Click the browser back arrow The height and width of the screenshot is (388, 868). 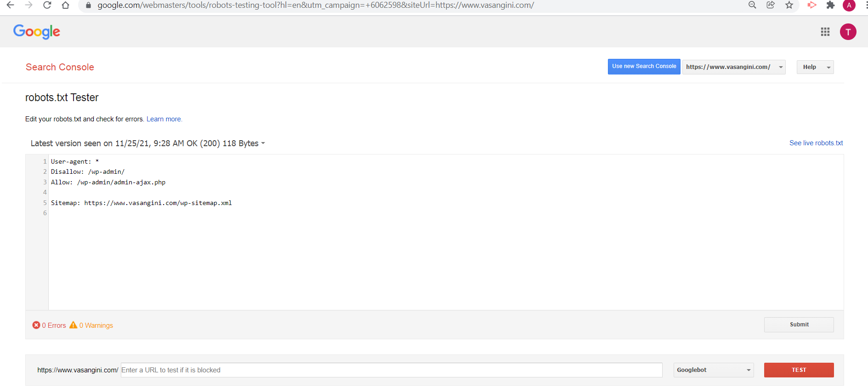(10, 5)
